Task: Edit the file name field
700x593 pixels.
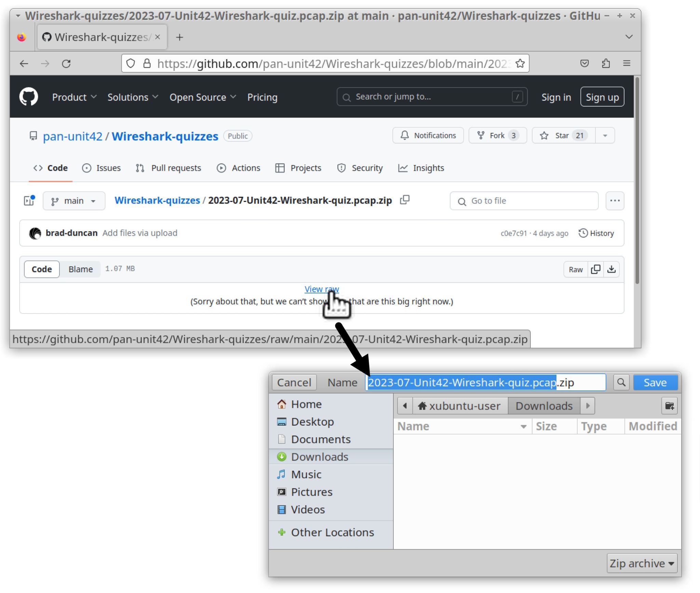Action: point(485,382)
